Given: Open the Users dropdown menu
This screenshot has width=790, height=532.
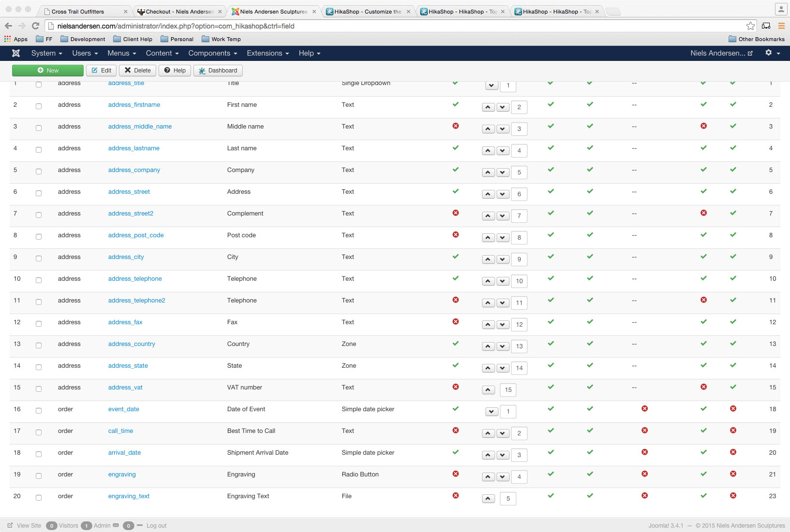Looking at the screenshot, I should click(x=85, y=53).
